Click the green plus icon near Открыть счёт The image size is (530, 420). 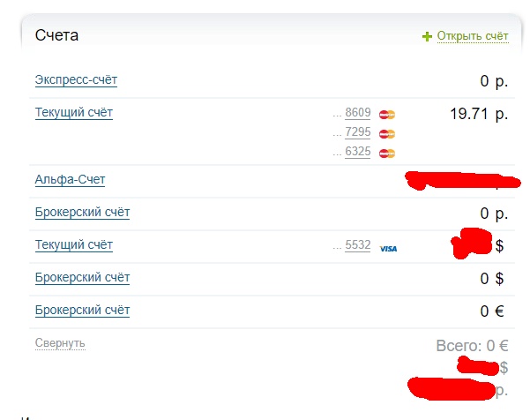coord(427,36)
